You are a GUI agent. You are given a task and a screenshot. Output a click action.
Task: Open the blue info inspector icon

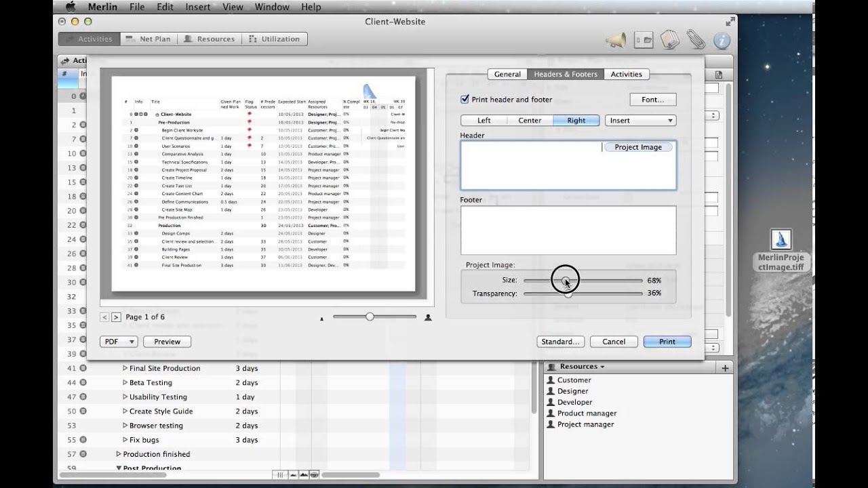722,40
